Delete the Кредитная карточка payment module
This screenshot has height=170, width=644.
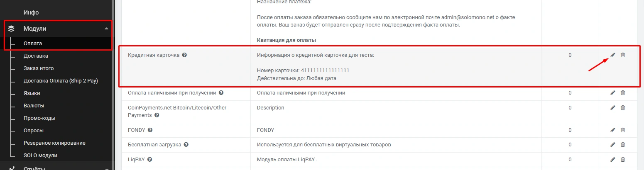click(x=623, y=55)
